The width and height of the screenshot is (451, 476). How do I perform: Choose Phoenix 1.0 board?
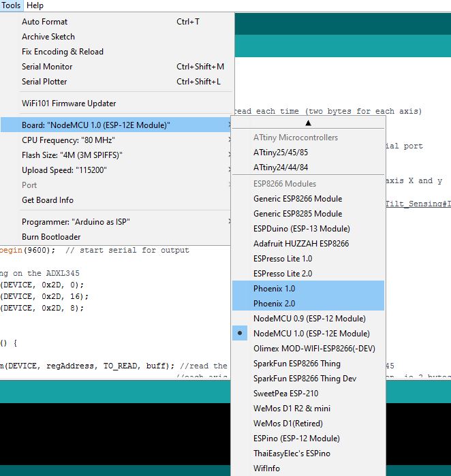click(x=308, y=289)
